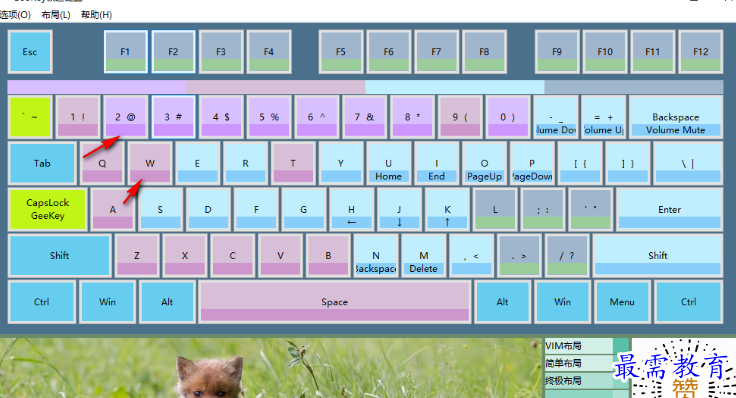Click the minus Volume Down key
The image size is (736, 398).
(x=556, y=117)
